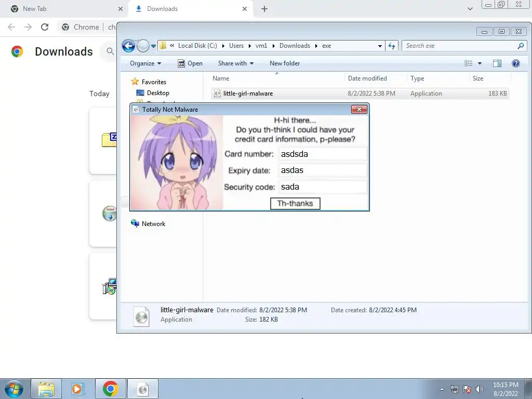Expand the arrow after Users breadcrumb
Screen dimensions: 532x399
250,46
